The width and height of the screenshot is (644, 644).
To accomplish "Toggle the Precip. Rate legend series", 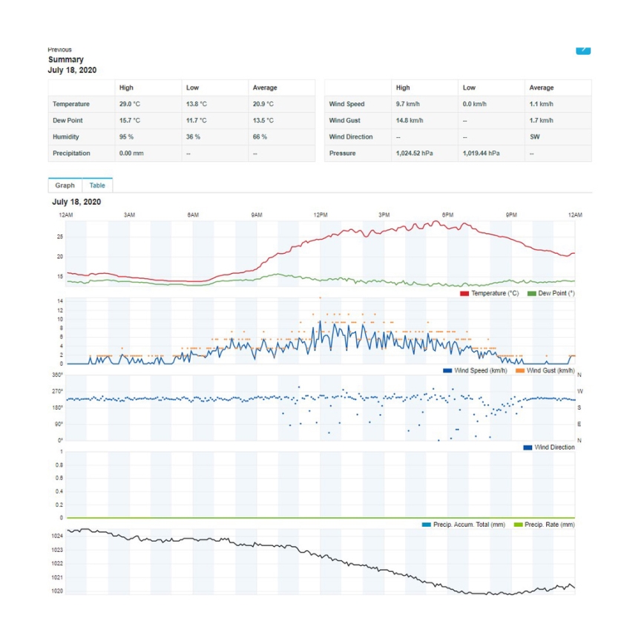I will pos(519,525).
